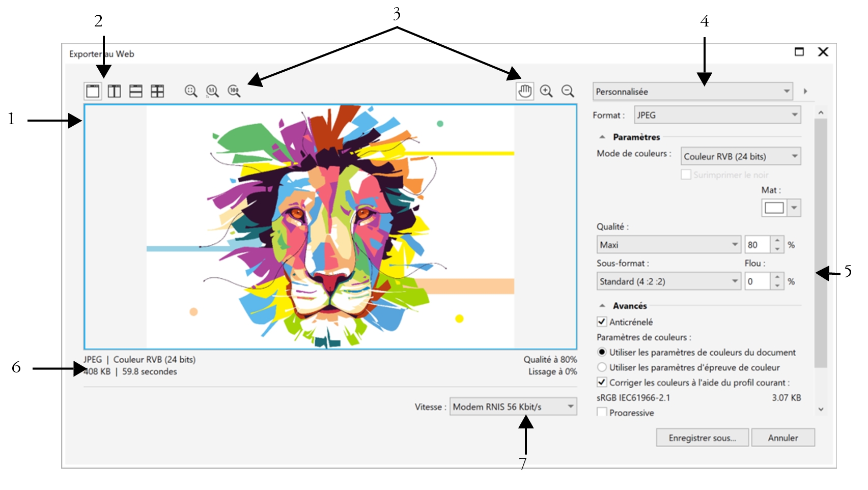Click the zoom in magnifier icon

click(x=546, y=91)
